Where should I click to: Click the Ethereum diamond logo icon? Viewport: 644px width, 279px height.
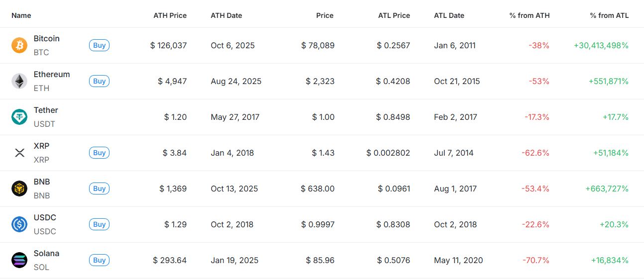pyautogui.click(x=19, y=81)
